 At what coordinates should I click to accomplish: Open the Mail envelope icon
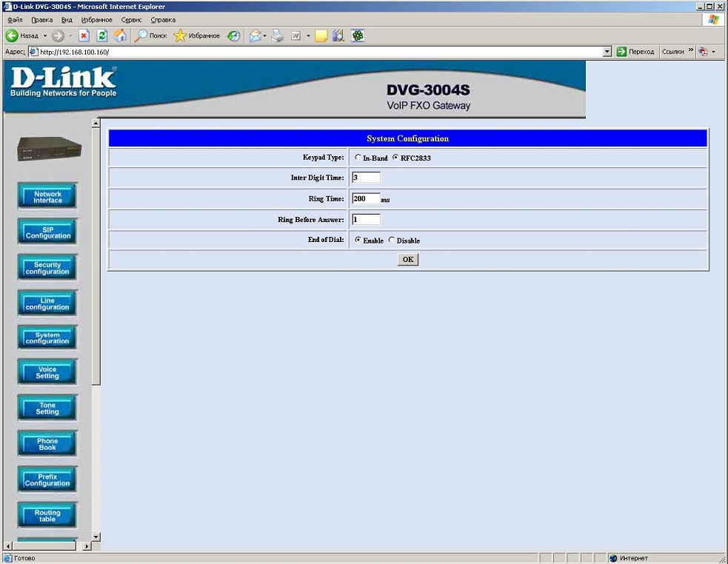pyautogui.click(x=255, y=36)
